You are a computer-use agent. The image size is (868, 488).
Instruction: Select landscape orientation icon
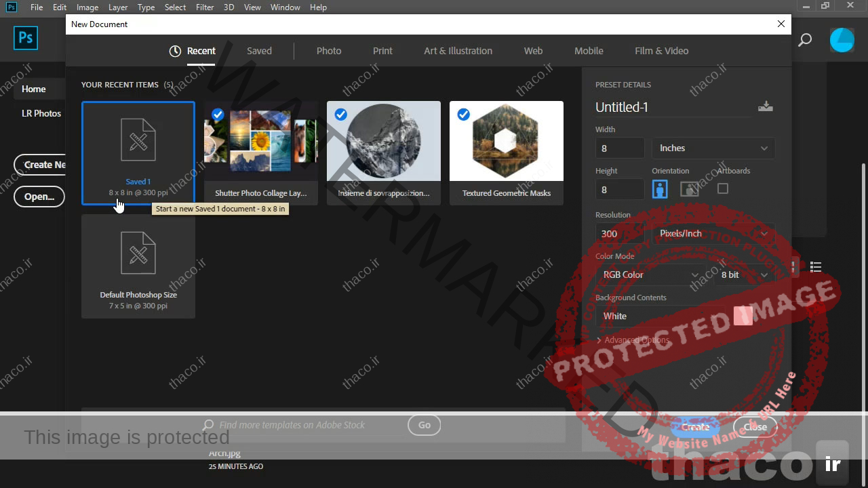tap(689, 188)
